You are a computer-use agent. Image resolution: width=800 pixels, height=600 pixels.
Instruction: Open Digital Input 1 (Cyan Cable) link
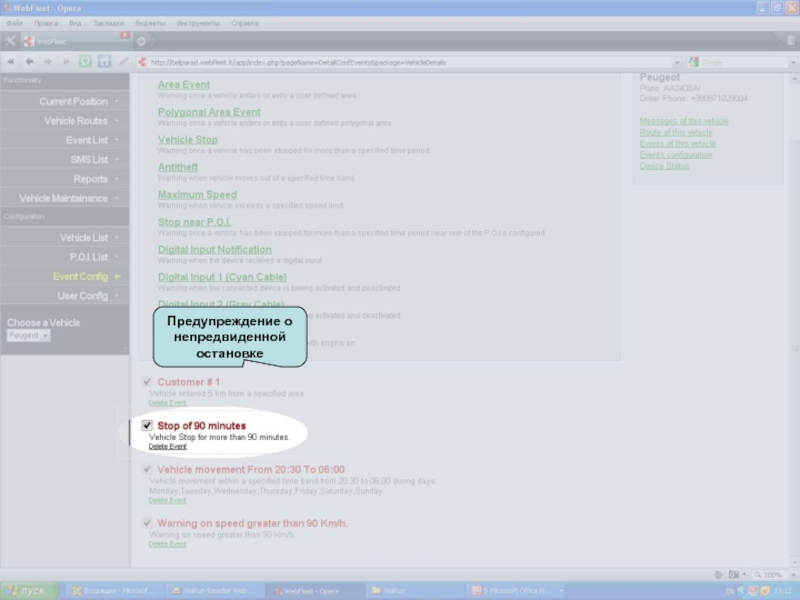click(x=222, y=278)
